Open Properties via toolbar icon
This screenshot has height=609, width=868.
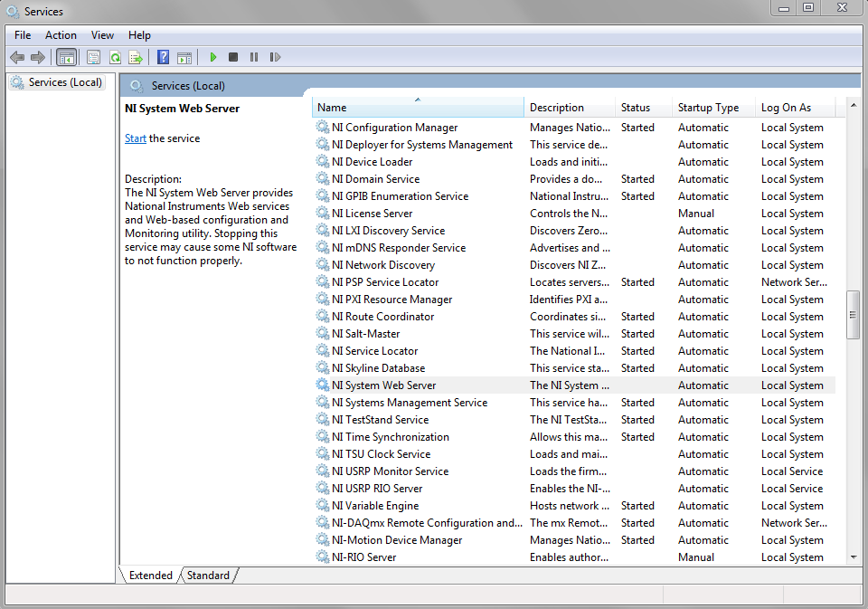93,57
